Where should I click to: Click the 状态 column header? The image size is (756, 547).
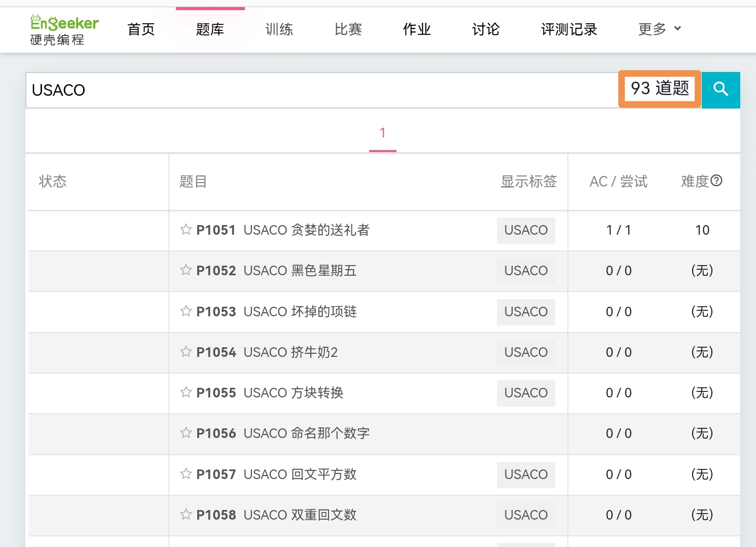point(53,181)
